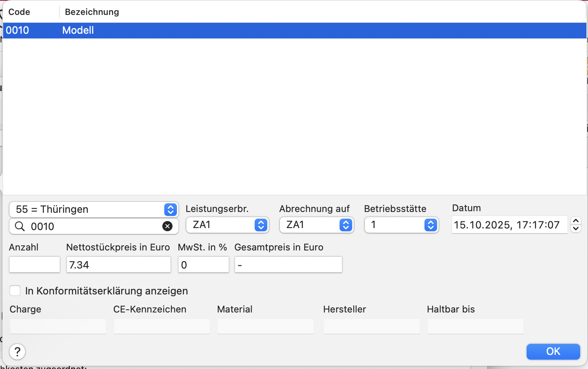Decrease the Datum value with down arrow

576,229
